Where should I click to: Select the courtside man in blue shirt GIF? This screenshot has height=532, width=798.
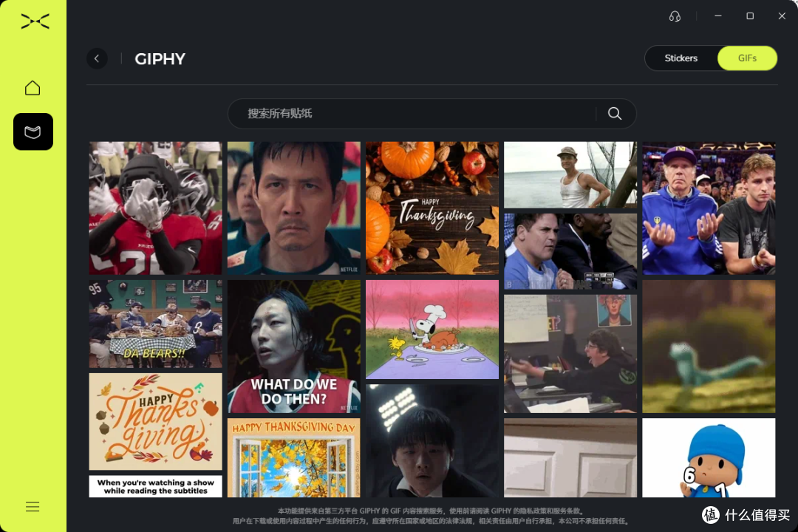(570, 251)
